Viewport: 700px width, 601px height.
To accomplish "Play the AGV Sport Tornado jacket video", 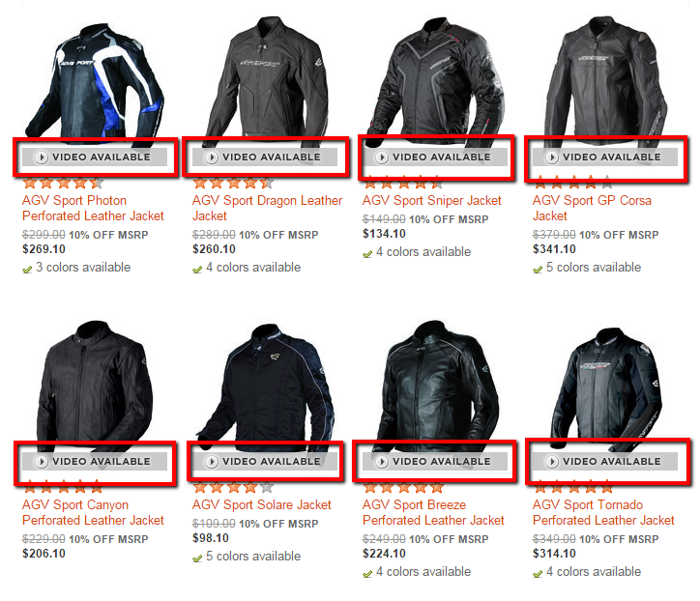I will tap(605, 461).
